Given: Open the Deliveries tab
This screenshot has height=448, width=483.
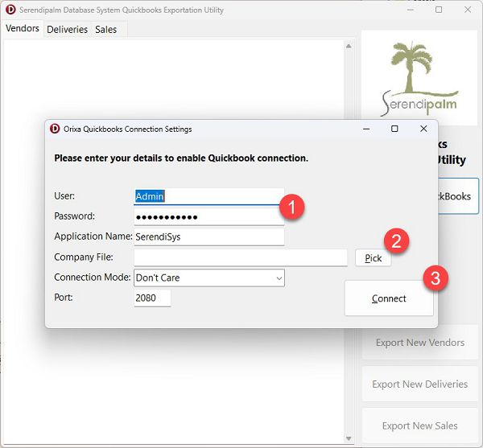Looking at the screenshot, I should pyautogui.click(x=67, y=30).
